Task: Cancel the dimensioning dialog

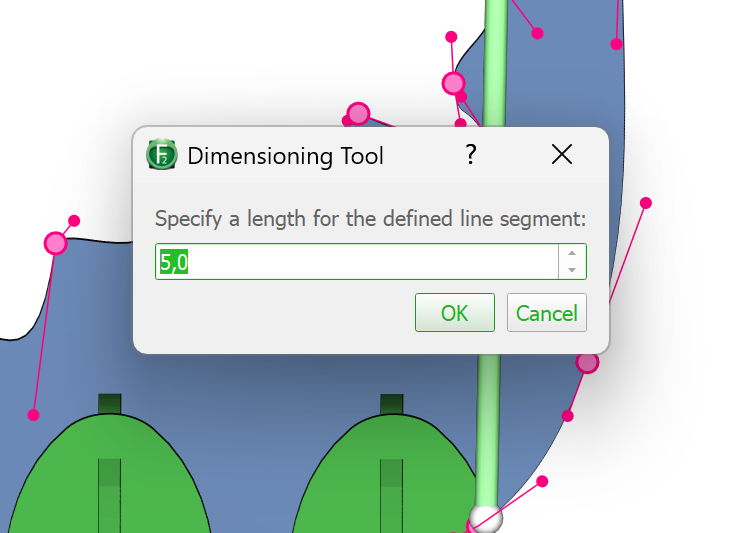Action: pos(547,313)
